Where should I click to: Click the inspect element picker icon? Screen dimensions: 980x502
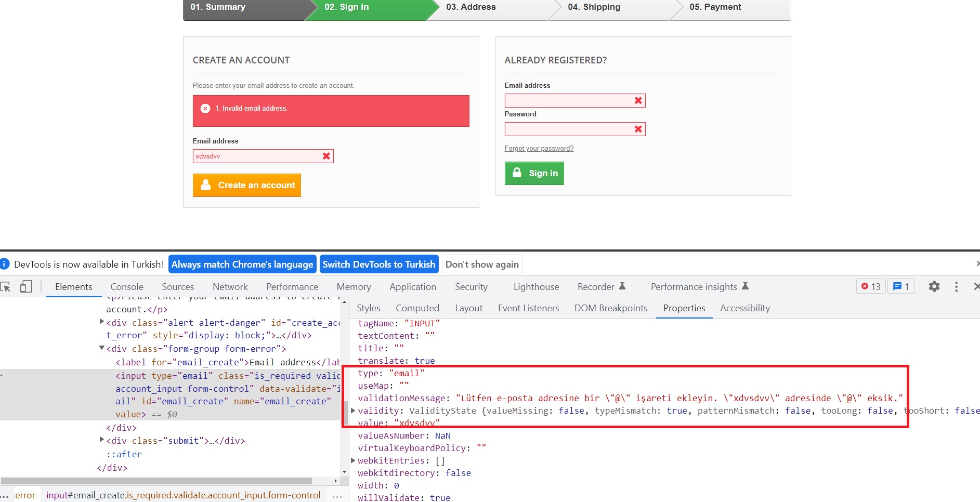(x=6, y=287)
